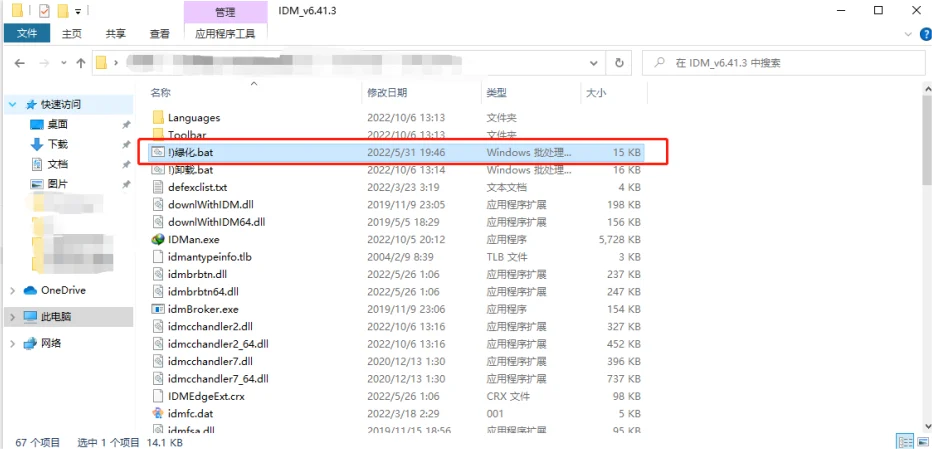932x449 pixels.
Task: Click the file name idmcchandler7_64.dll
Action: pyautogui.click(x=218, y=378)
